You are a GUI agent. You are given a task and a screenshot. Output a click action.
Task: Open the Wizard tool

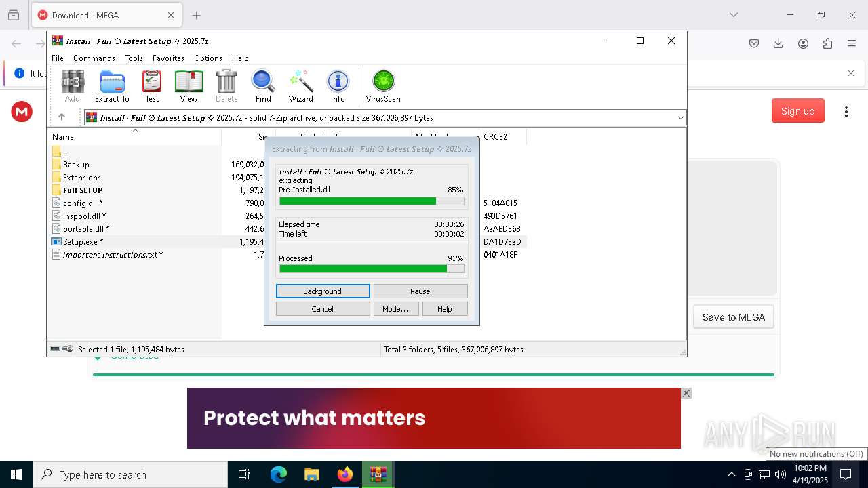pos(300,87)
